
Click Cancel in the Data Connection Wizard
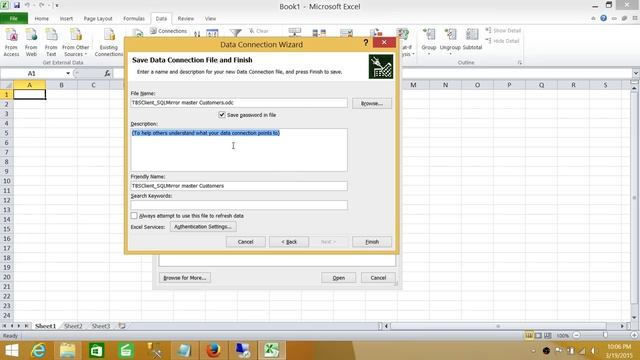point(245,242)
